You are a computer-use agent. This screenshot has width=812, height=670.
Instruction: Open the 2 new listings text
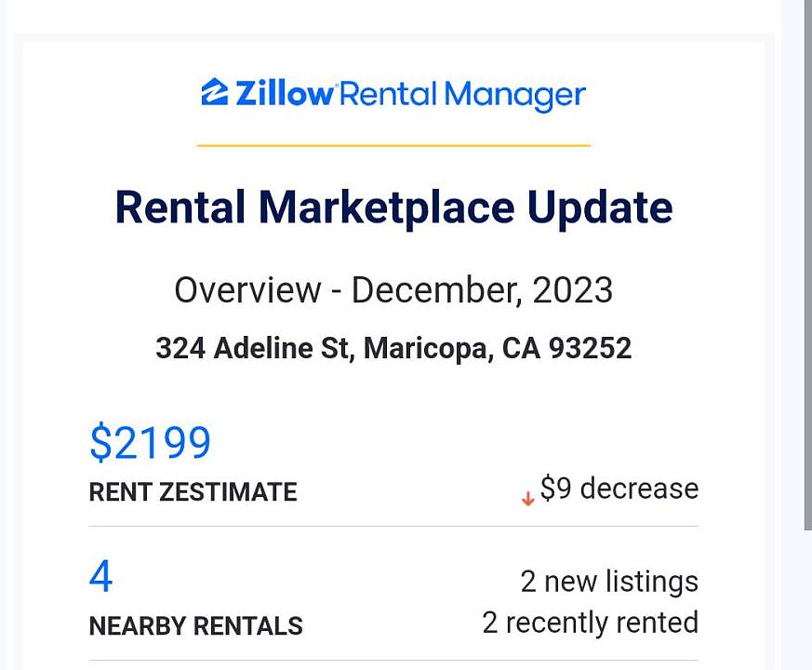[608, 582]
